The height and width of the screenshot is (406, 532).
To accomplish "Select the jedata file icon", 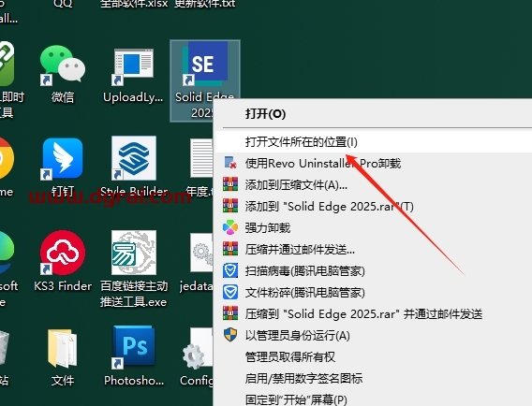I will coord(201,254).
